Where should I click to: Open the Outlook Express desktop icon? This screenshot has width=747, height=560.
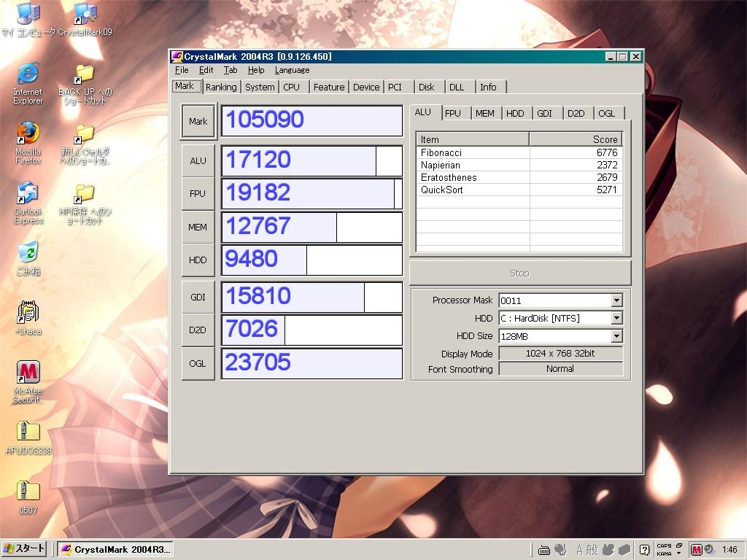click(28, 194)
